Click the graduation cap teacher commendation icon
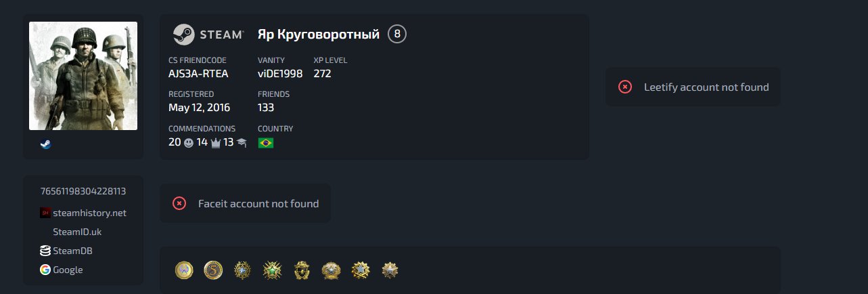868x294 pixels. click(x=242, y=143)
